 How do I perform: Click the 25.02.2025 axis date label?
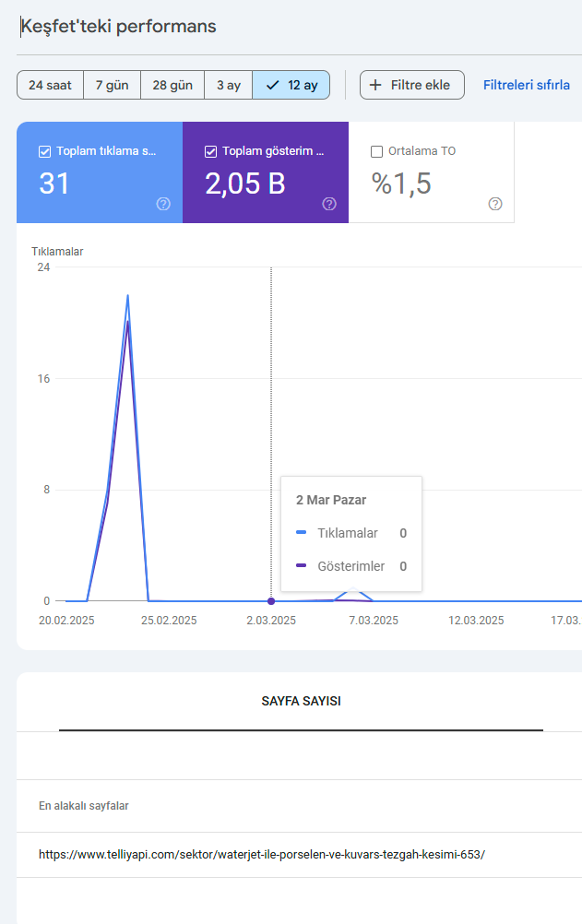(x=169, y=621)
